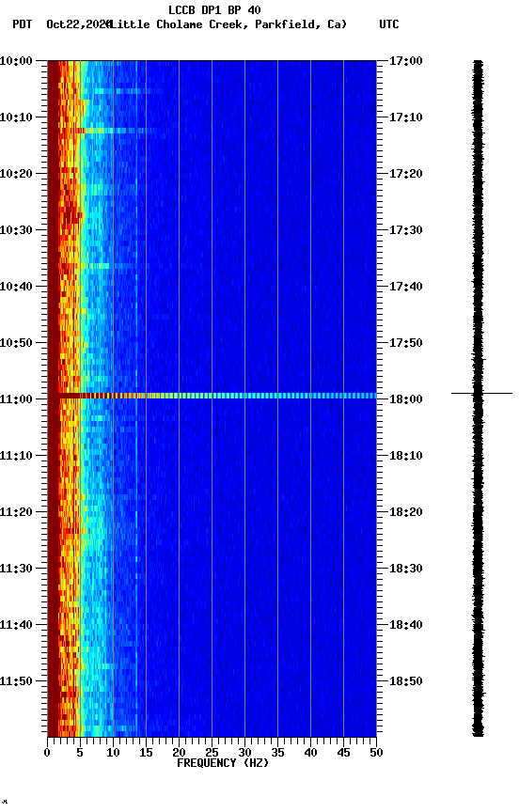Click the 17:10 UTC time label
This screenshot has width=519, height=812.
(406, 117)
